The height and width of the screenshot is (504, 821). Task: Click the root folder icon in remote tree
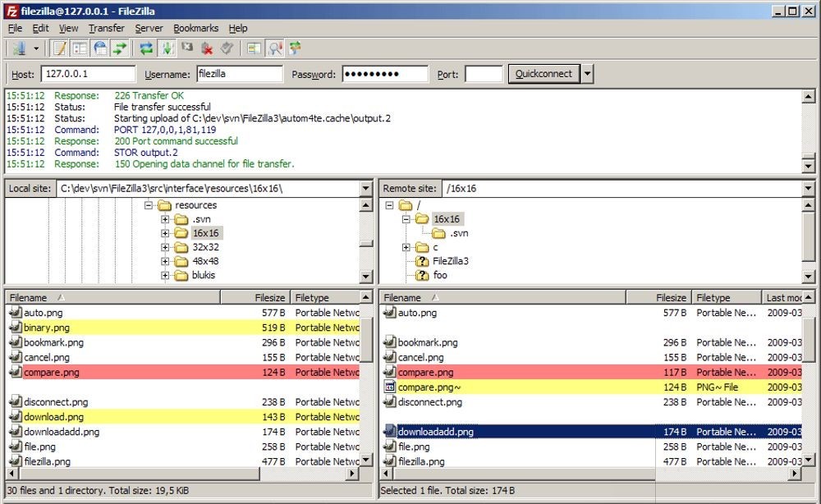406,205
